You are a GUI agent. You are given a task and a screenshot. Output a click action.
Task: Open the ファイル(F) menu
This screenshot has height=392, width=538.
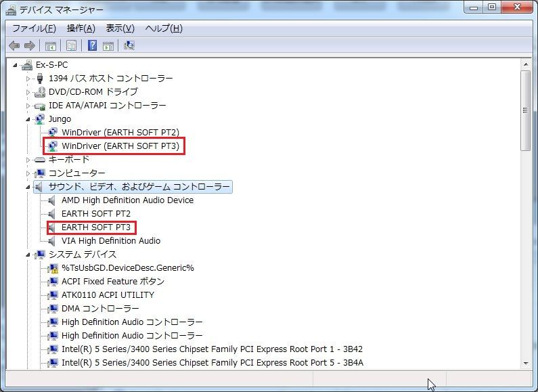click(x=34, y=28)
